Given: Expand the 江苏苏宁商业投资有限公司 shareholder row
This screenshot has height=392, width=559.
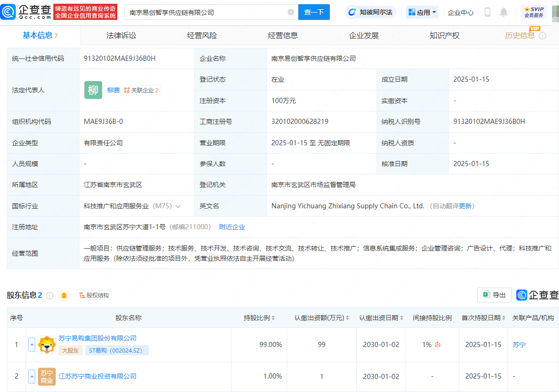Looking at the screenshot, I should (x=32, y=376).
